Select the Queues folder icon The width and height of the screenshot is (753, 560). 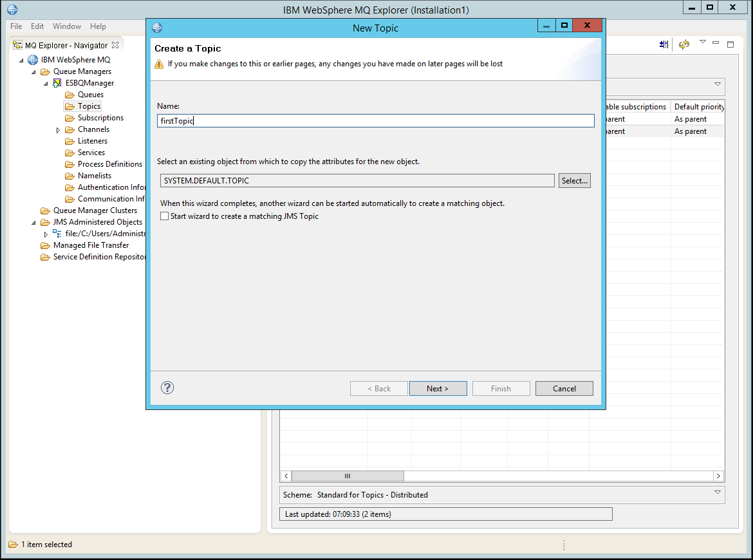click(x=71, y=94)
